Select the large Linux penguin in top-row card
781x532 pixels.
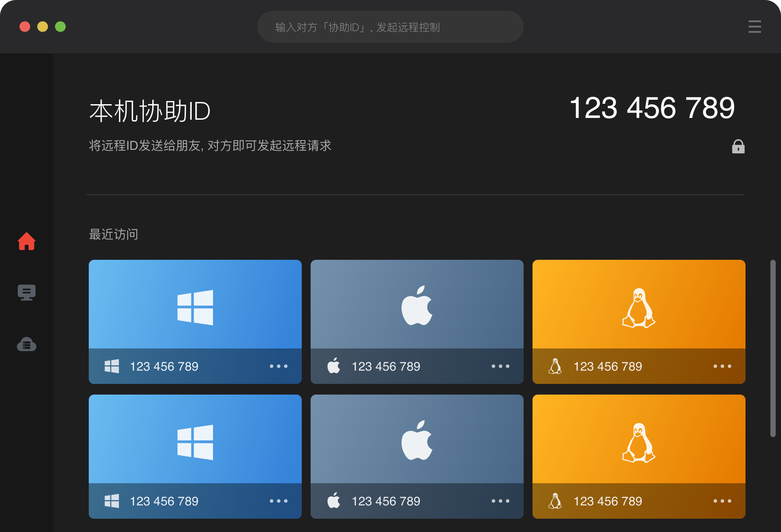point(639,308)
